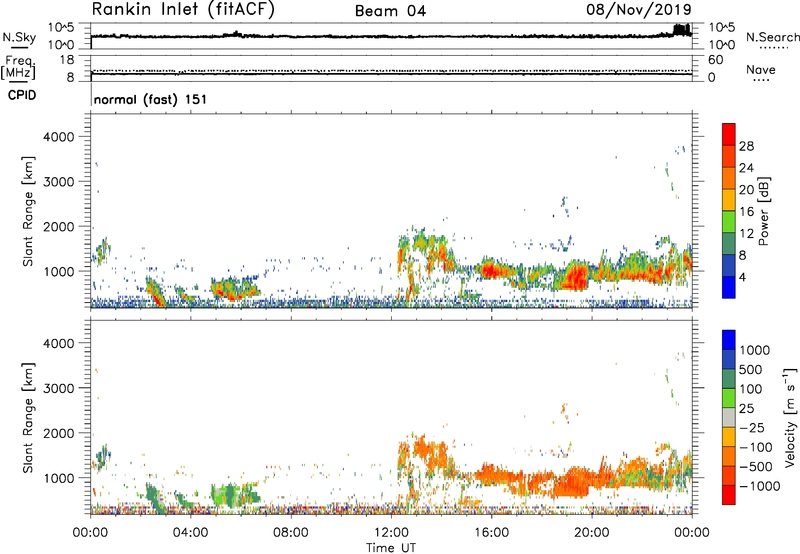
Task: Click the '4' label on power scale
Action: [742, 278]
